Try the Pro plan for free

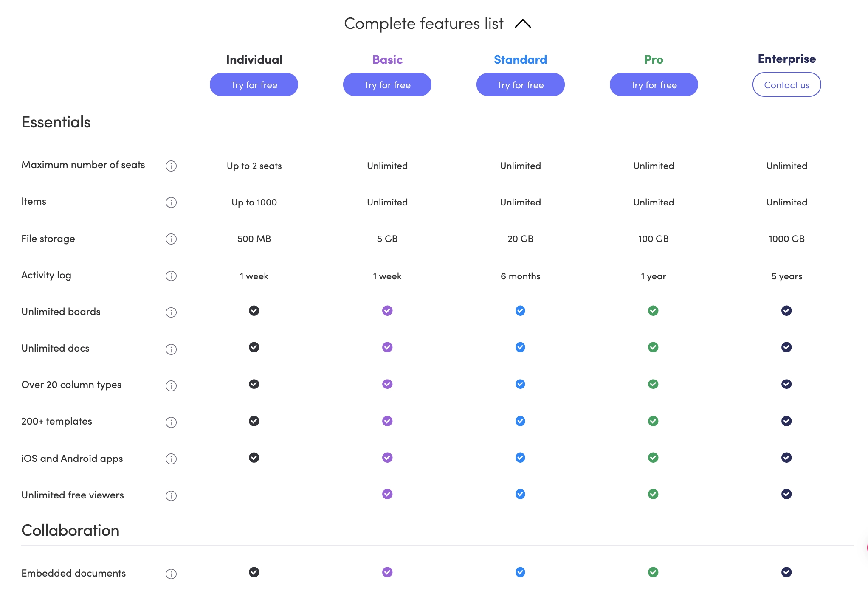click(653, 84)
